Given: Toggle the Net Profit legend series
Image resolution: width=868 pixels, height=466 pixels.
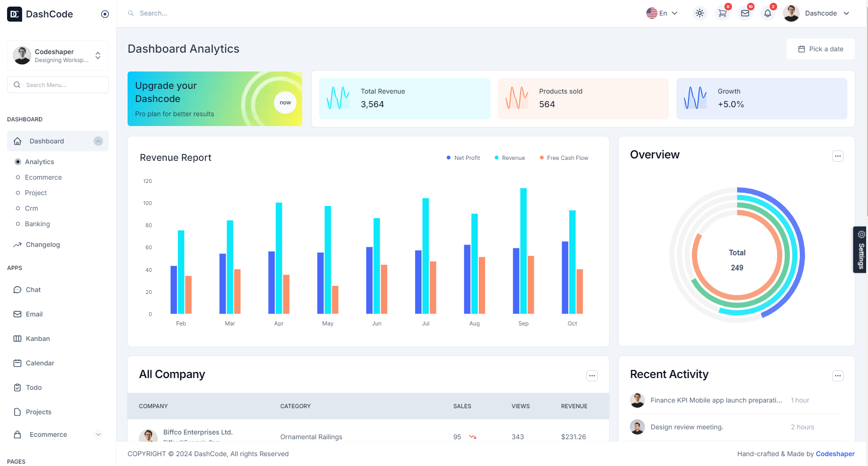Looking at the screenshot, I should 463,158.
